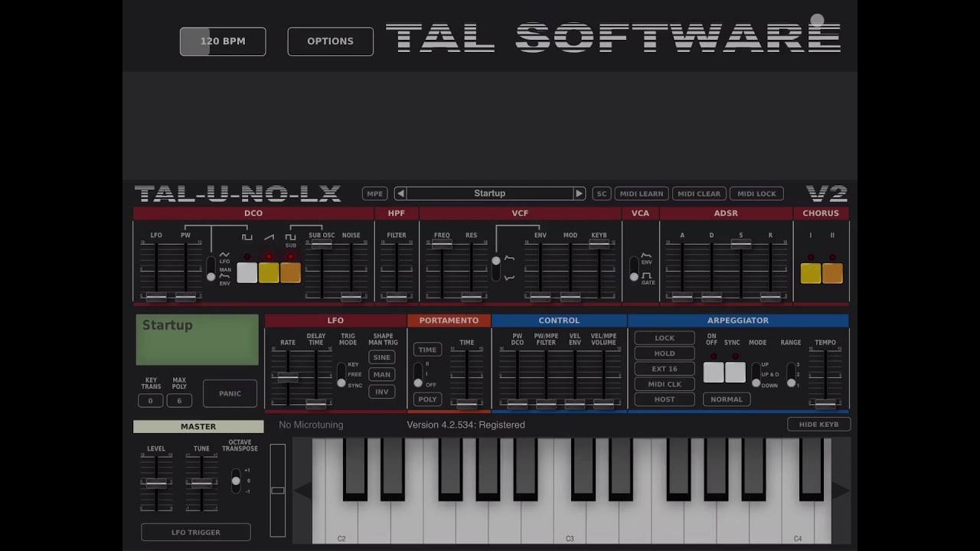Click the arpeggiator TEMPO slider handle

point(825,403)
